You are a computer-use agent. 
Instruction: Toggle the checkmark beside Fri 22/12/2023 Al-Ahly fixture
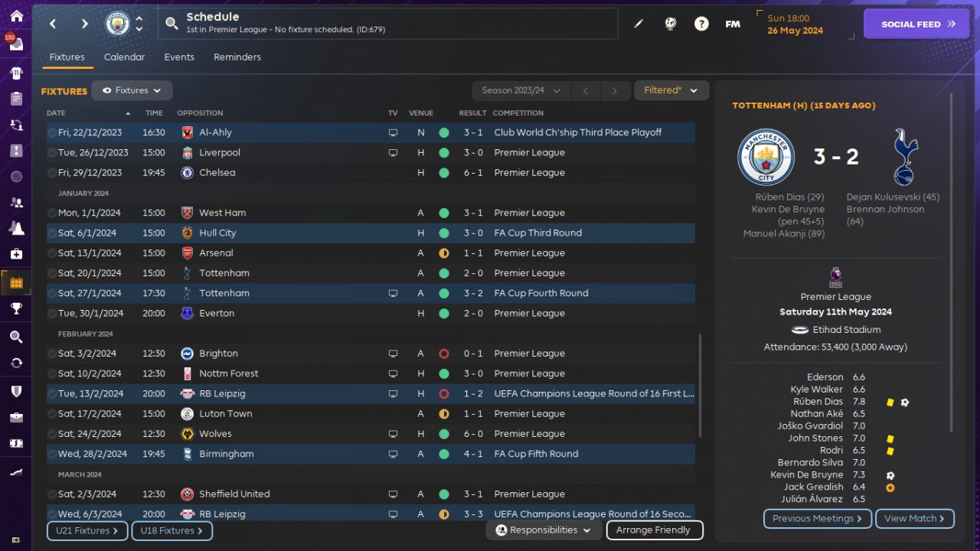(x=51, y=132)
